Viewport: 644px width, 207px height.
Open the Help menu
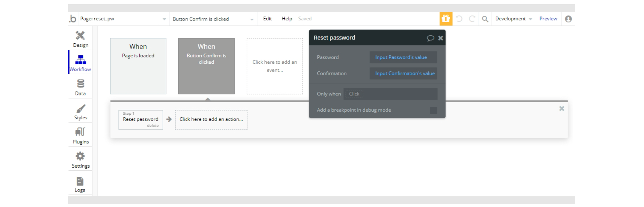[x=287, y=19]
